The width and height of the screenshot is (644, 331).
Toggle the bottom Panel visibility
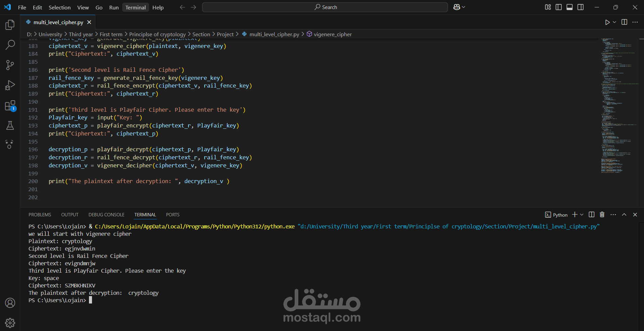(569, 7)
